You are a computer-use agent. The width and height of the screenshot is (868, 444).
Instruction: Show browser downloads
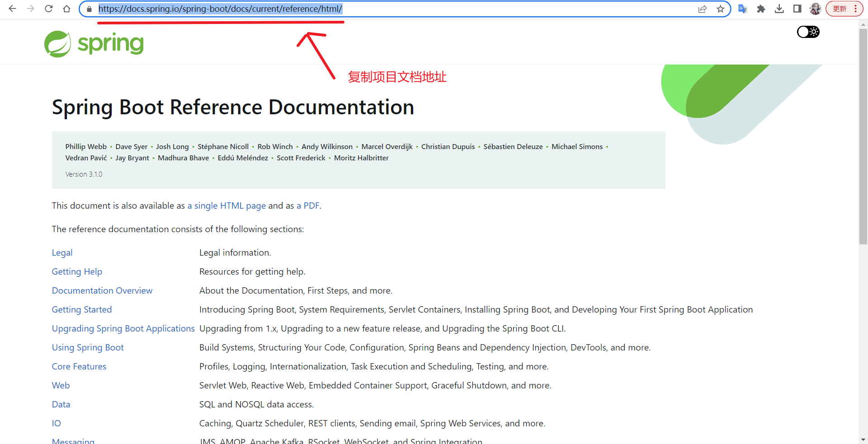coord(779,9)
